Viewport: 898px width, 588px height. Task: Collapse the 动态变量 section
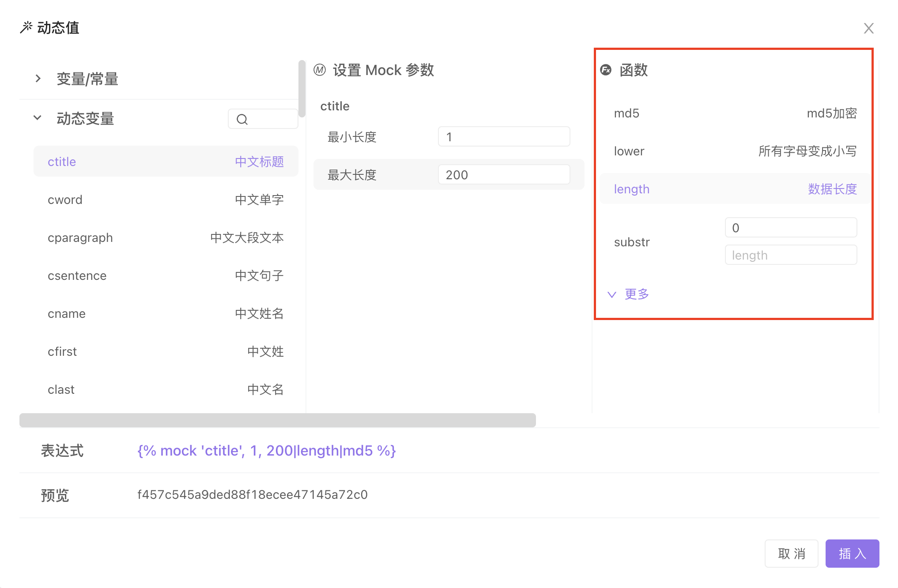click(x=38, y=118)
